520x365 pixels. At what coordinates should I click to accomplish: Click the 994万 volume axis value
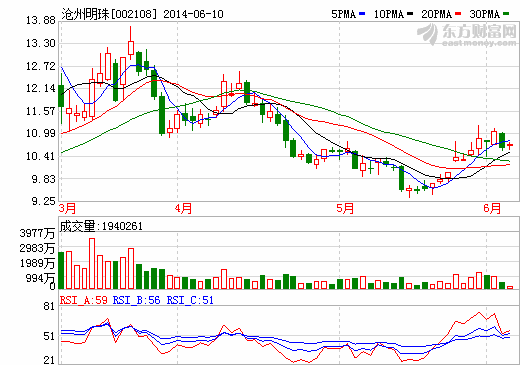coord(40,278)
